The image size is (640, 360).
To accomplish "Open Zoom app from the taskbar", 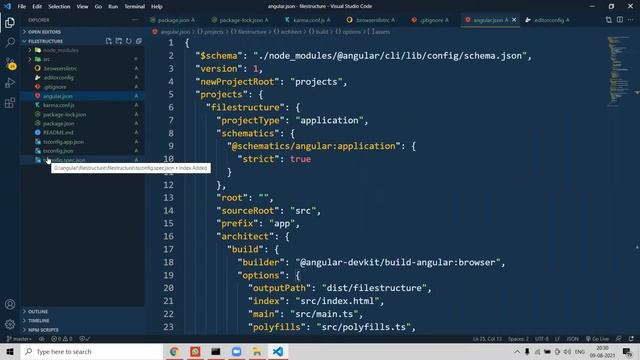I will pos(236,351).
